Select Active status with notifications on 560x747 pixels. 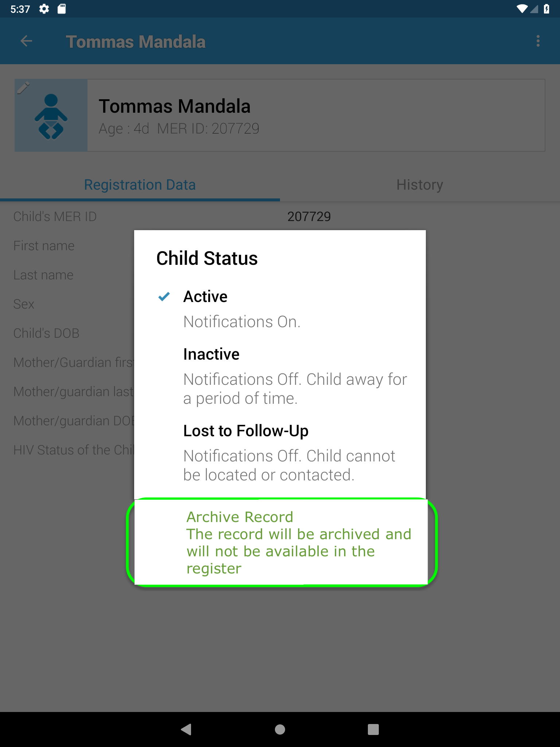click(205, 296)
